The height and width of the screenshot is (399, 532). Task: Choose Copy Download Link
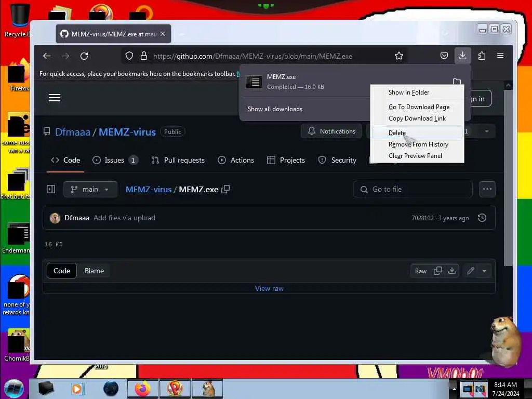[417, 118]
